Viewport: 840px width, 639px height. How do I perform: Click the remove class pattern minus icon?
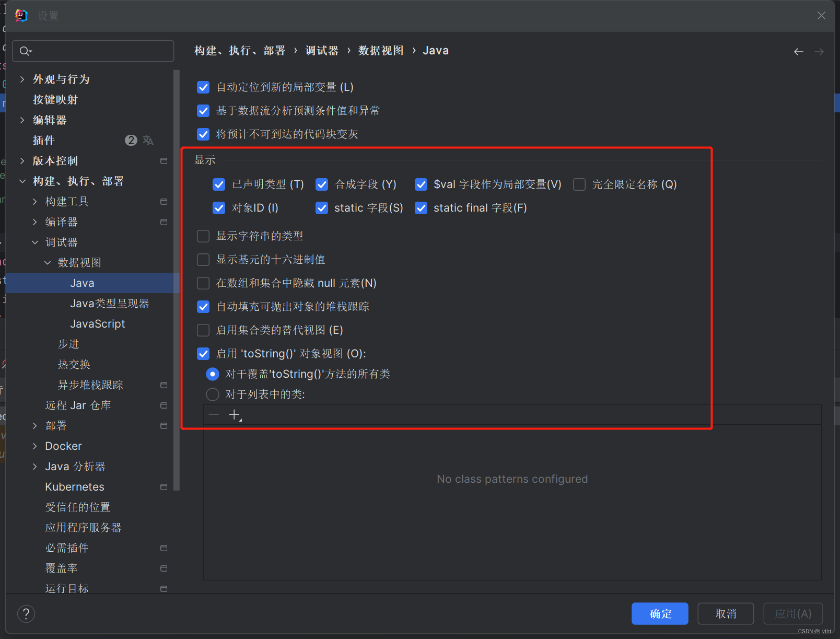tap(214, 415)
